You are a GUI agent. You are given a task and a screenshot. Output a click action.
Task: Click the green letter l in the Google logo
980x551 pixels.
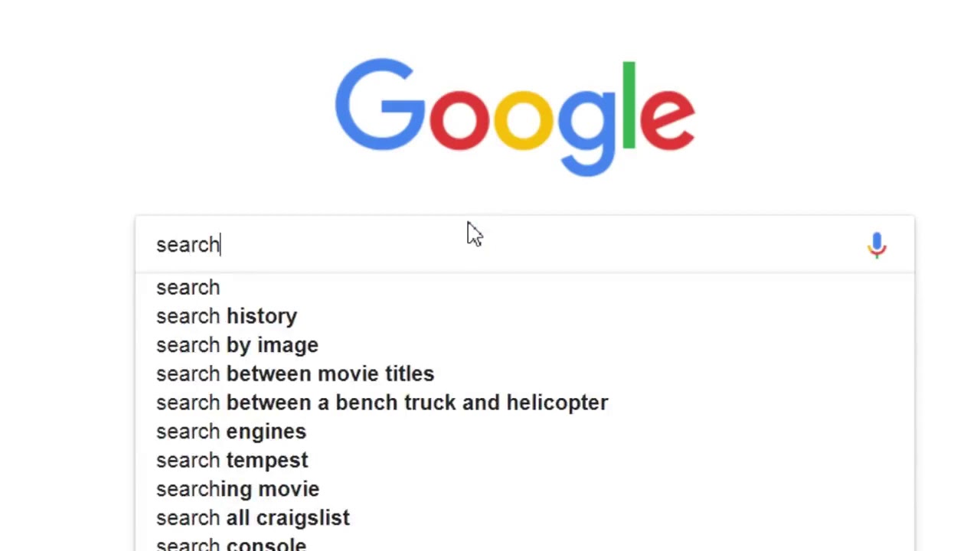pyautogui.click(x=629, y=104)
